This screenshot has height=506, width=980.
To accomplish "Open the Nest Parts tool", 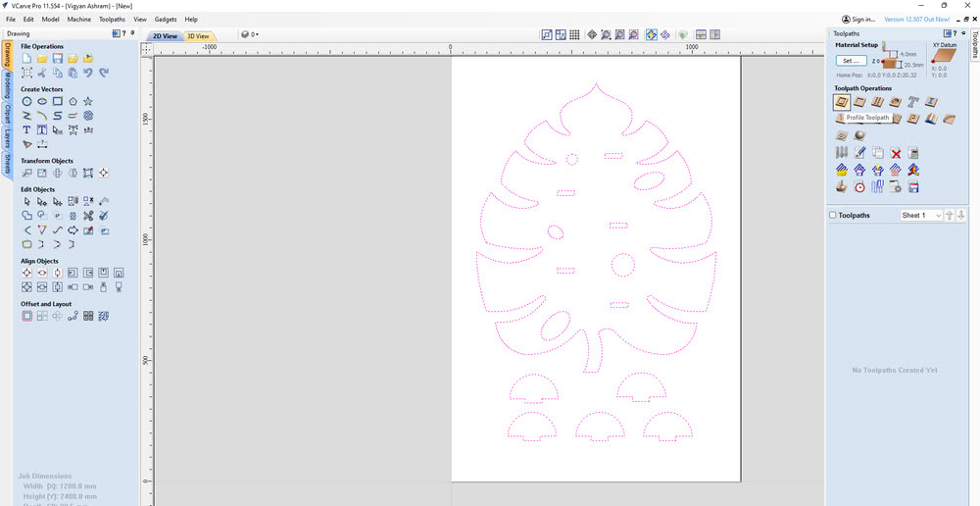I will pos(104,317).
